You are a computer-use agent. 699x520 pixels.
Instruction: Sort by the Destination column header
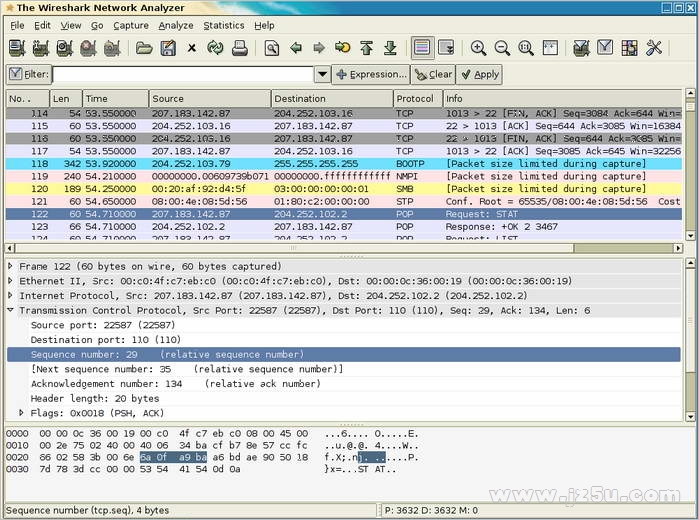tap(332, 99)
